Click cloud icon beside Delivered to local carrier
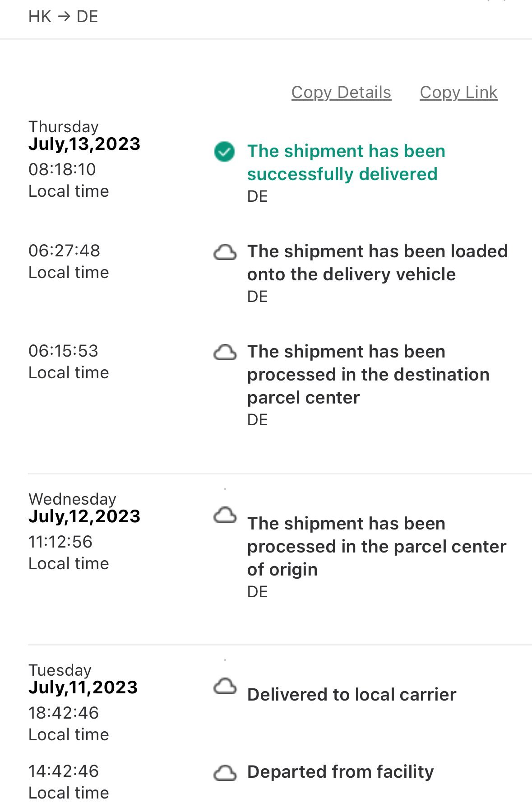 225,686
